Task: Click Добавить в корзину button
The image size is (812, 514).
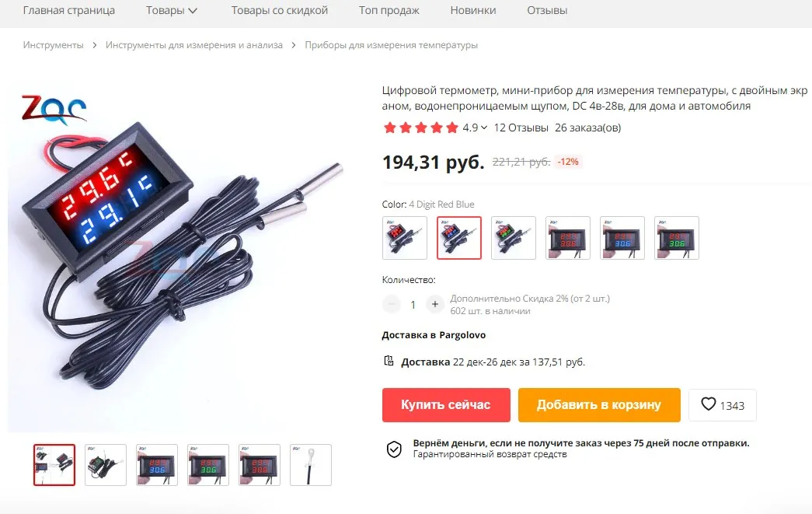Action: coord(599,404)
